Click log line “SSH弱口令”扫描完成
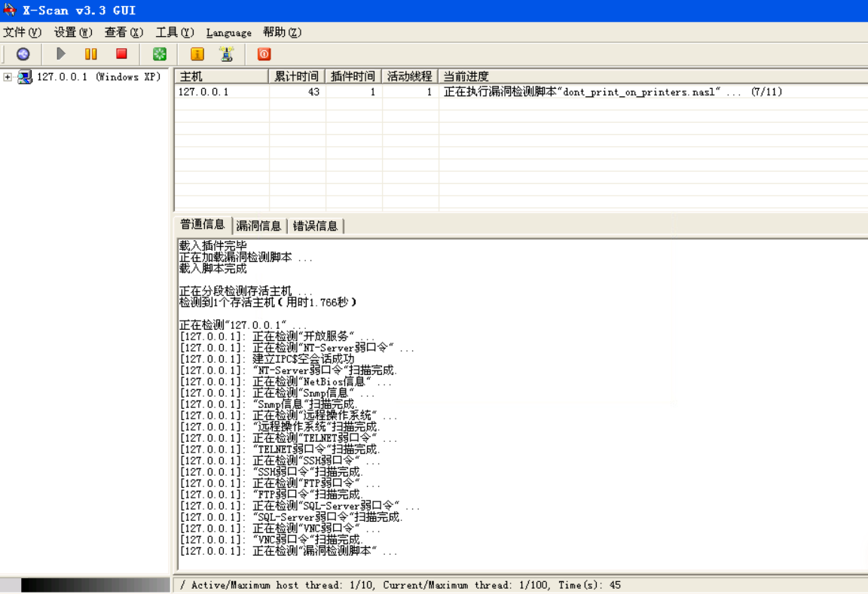868x594 pixels. (271, 472)
